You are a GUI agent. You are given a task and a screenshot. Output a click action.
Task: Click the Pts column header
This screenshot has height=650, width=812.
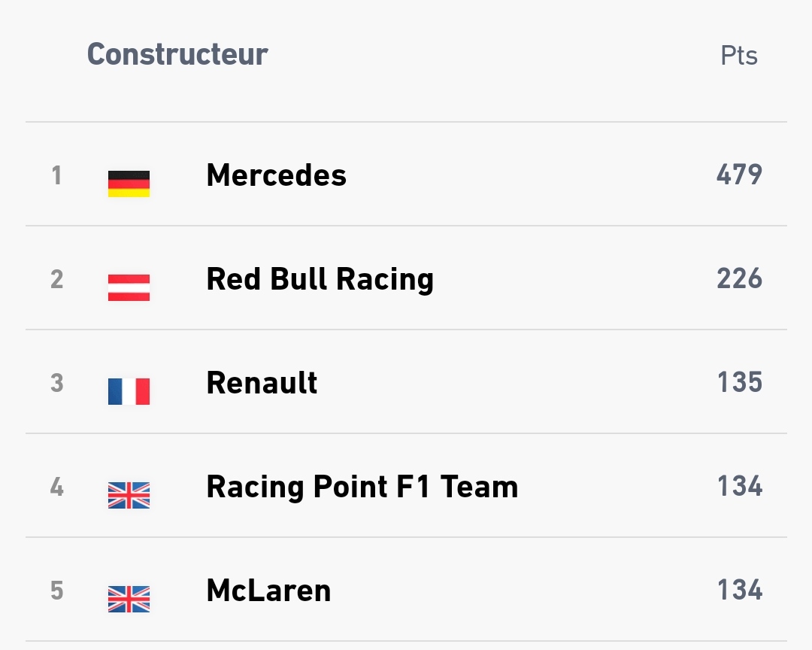tap(739, 56)
